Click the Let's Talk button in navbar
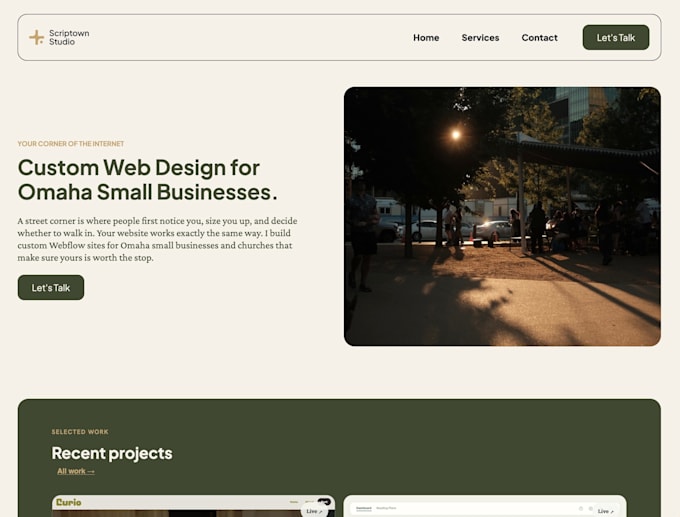The image size is (680, 517). point(616,37)
